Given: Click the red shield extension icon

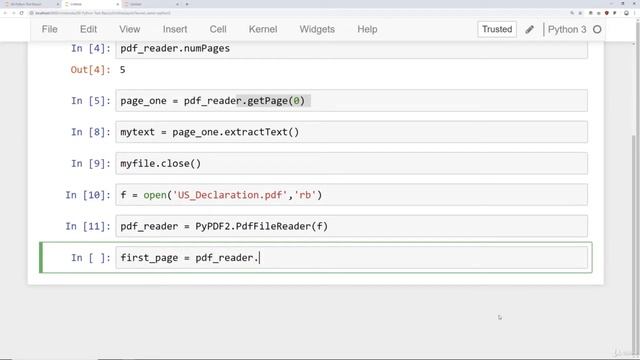Looking at the screenshot, I should tap(607, 13).
